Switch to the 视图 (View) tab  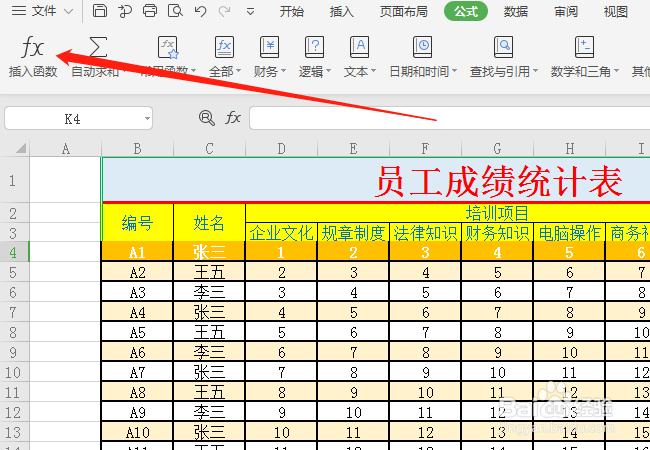tap(616, 12)
